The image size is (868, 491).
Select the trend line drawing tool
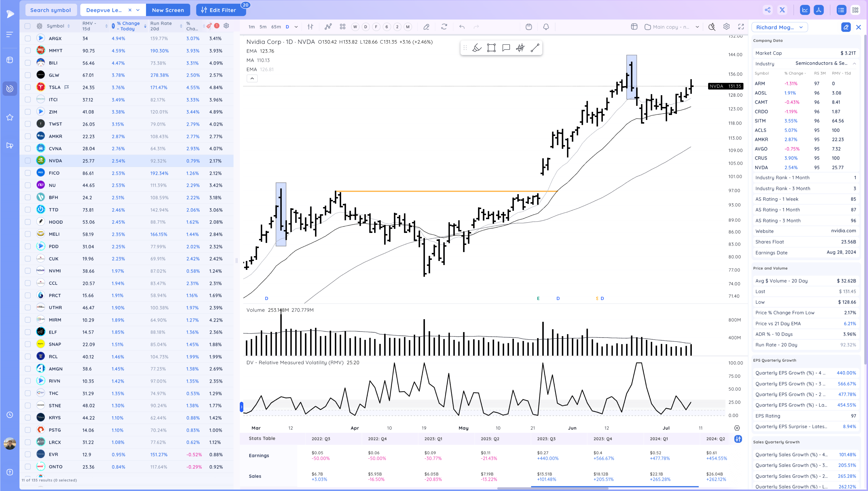pos(535,48)
